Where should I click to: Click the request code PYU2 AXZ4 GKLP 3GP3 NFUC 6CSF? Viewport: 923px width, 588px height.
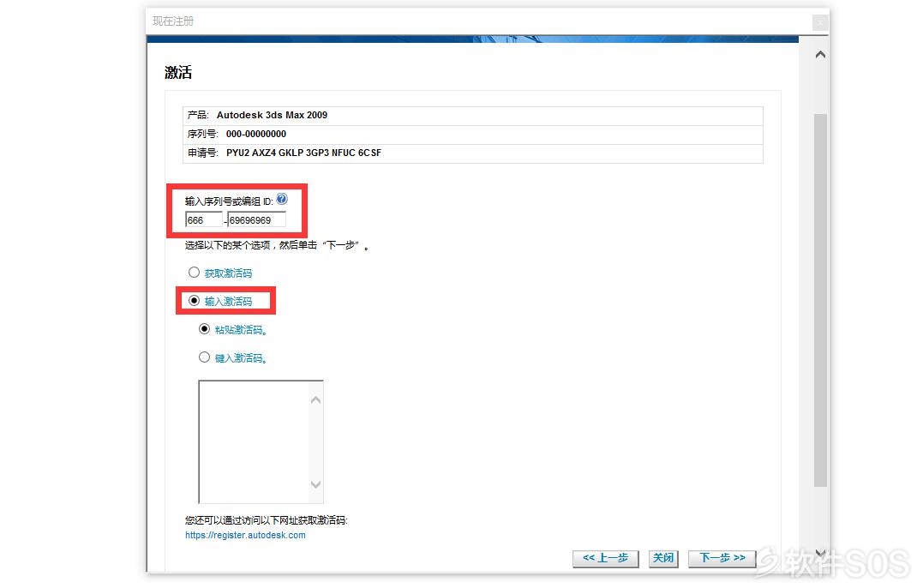pos(303,153)
